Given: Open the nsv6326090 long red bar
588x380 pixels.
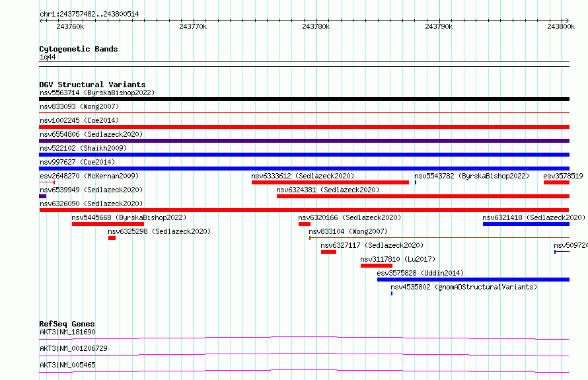Looking at the screenshot, I should 304,210.
